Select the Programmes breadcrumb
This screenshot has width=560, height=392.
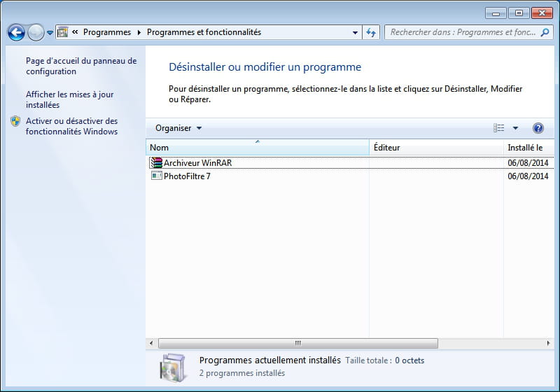[107, 32]
